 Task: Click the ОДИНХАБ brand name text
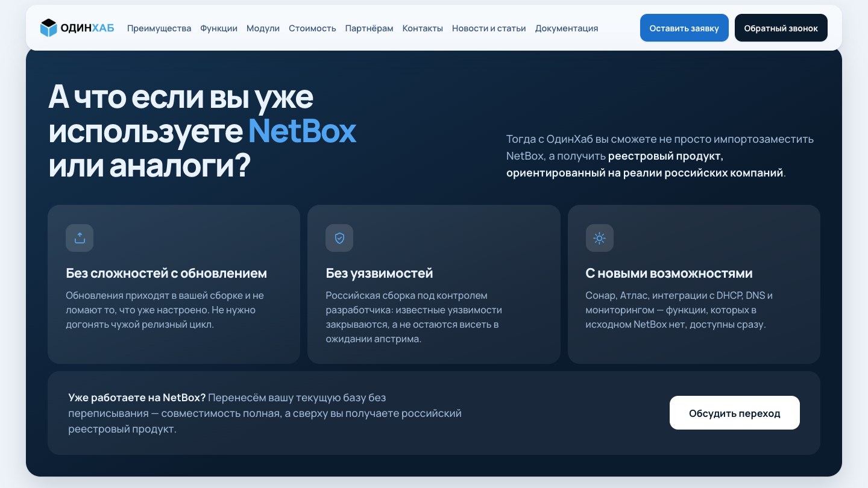[87, 28]
